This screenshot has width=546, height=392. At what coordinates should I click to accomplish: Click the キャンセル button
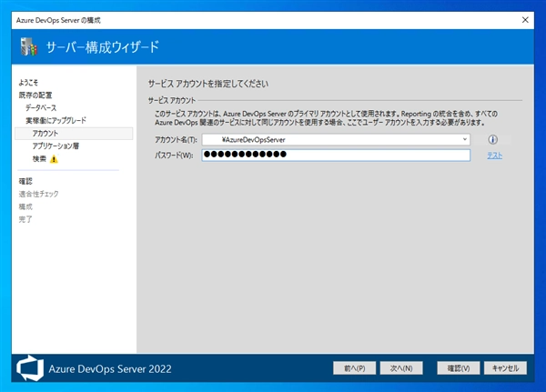505,368
